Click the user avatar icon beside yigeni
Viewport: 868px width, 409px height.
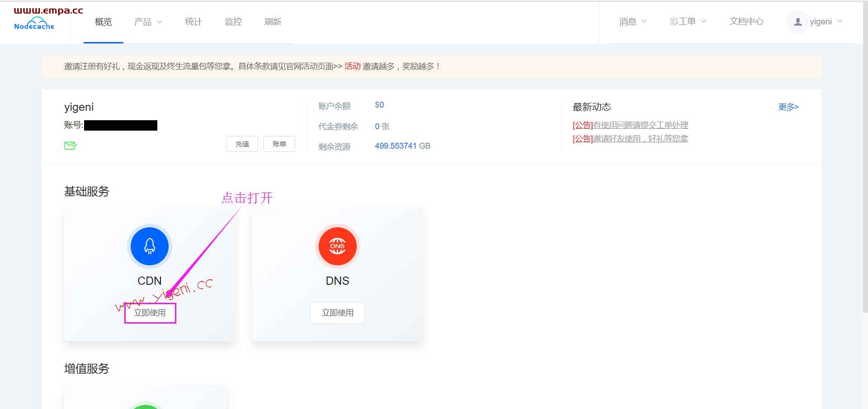pos(798,22)
